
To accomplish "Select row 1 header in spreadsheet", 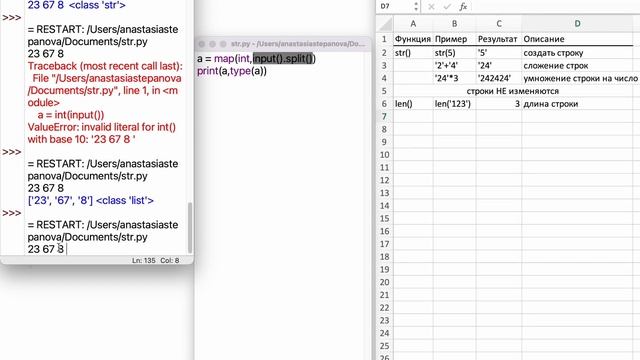I will 384,39.
